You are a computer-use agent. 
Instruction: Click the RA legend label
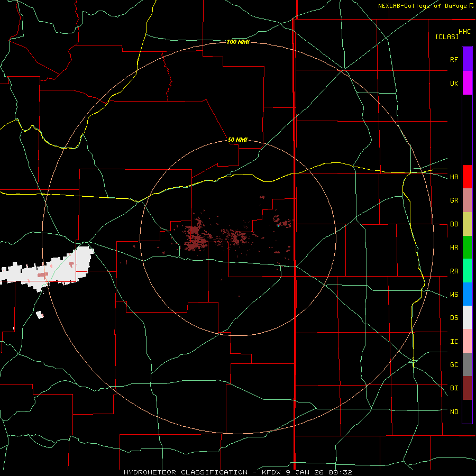click(x=454, y=271)
